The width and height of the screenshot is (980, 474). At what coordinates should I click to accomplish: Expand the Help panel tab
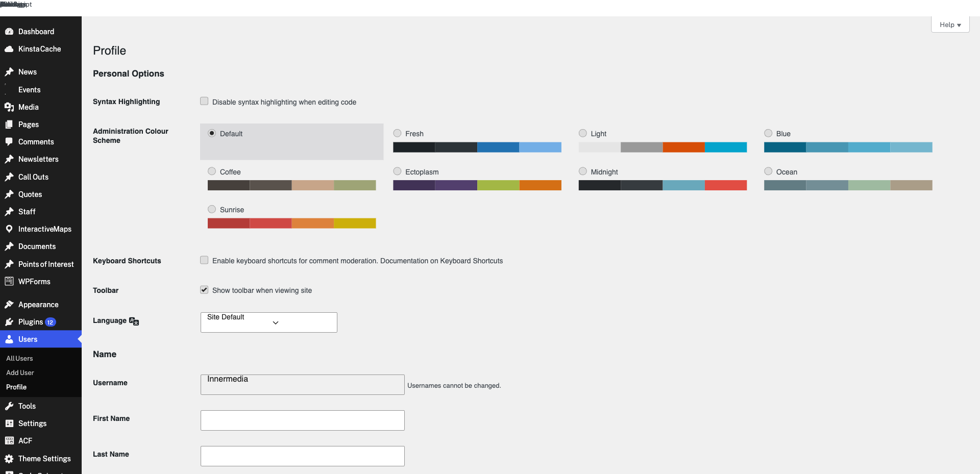tap(950, 24)
